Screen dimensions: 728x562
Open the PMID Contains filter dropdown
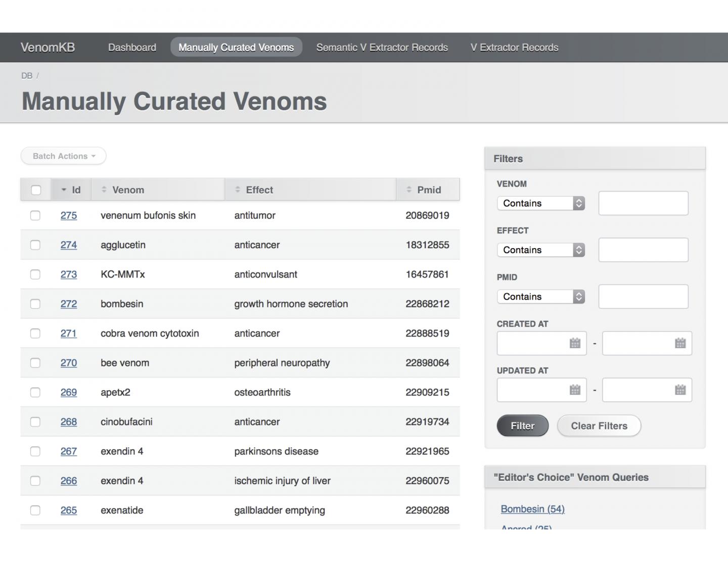(540, 296)
